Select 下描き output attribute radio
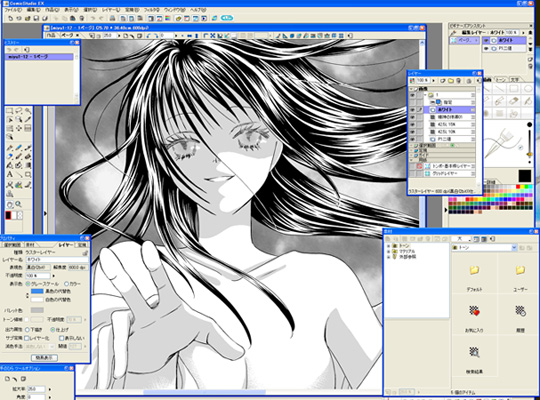 pos(28,330)
